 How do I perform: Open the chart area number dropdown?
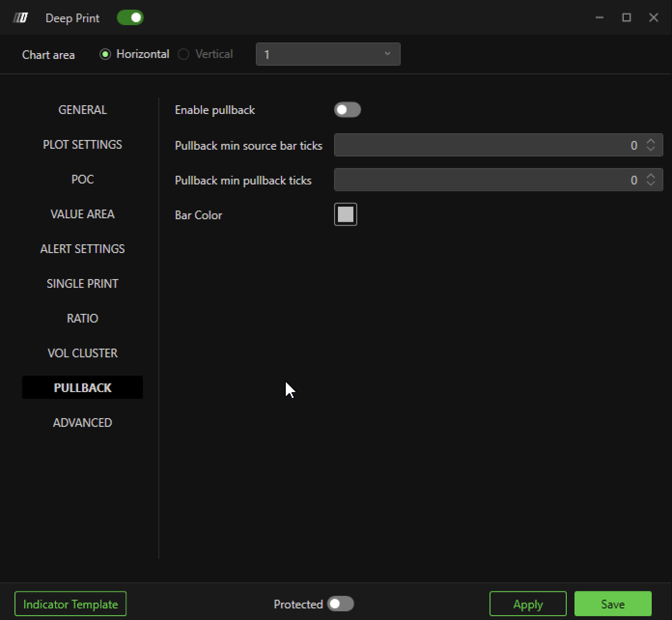click(328, 54)
